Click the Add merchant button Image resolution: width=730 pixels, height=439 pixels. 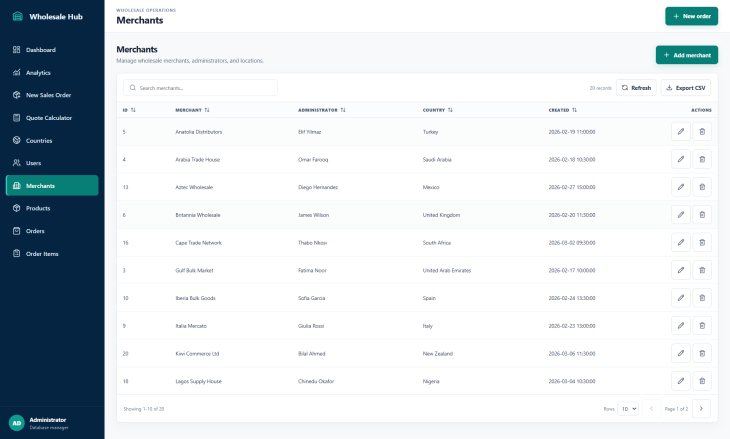click(x=687, y=55)
